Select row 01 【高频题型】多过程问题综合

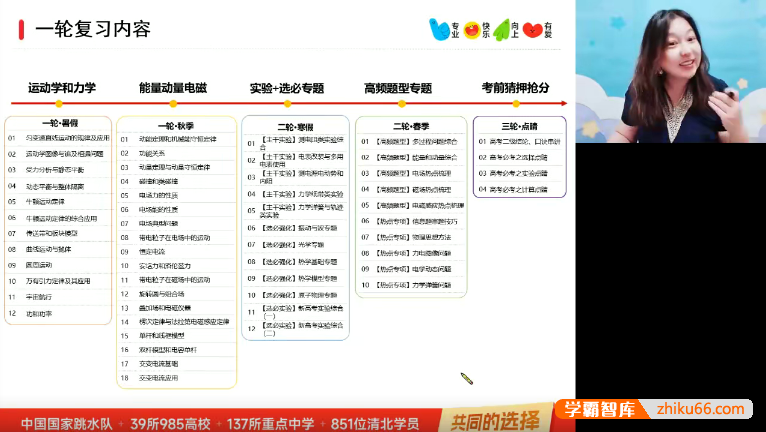click(411, 142)
